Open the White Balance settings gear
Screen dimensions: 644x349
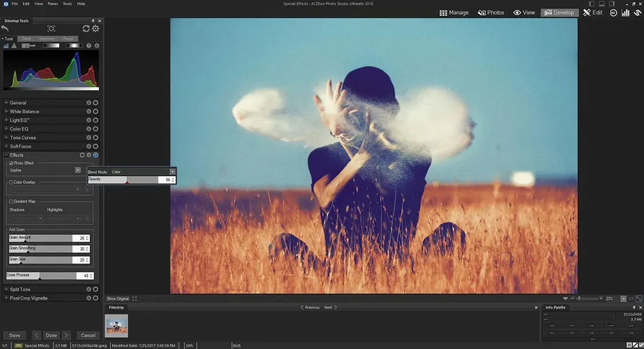[89, 111]
